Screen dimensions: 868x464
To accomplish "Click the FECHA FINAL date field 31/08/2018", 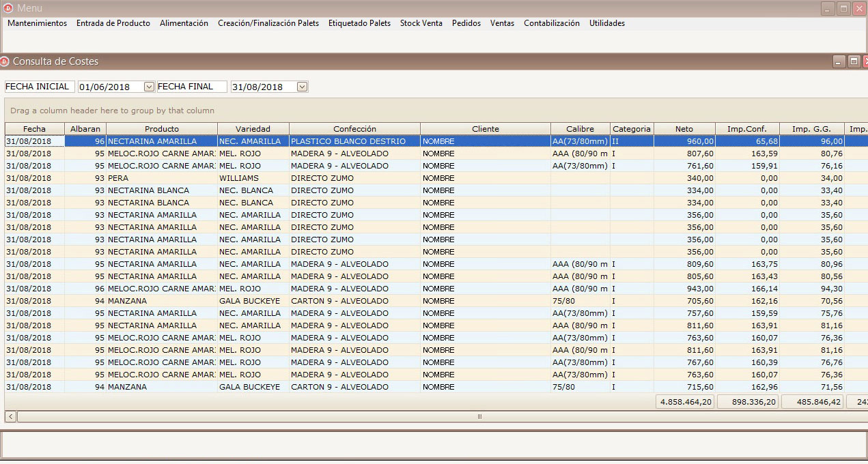I will point(264,87).
